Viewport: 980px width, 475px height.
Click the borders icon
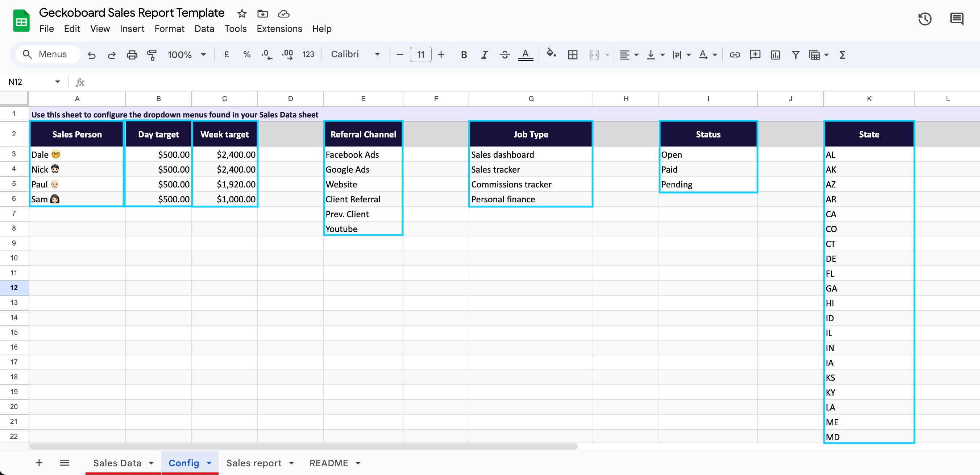click(x=573, y=54)
